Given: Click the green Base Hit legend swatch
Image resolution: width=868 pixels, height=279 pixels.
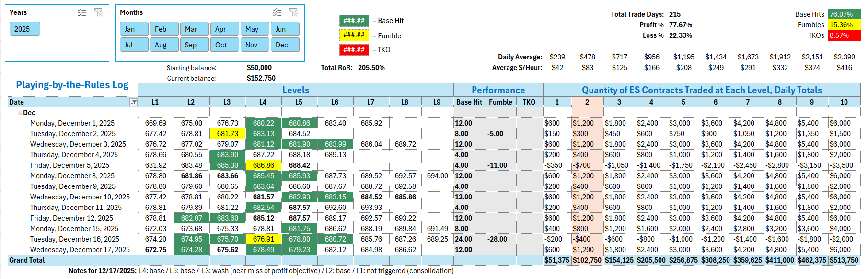Looking at the screenshot, I should [354, 21].
